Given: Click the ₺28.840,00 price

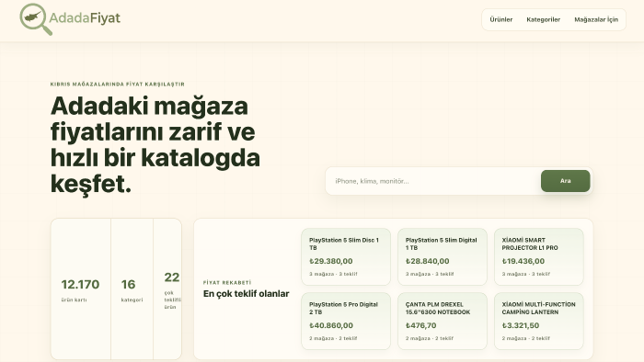Looking at the screenshot, I should (x=428, y=261).
